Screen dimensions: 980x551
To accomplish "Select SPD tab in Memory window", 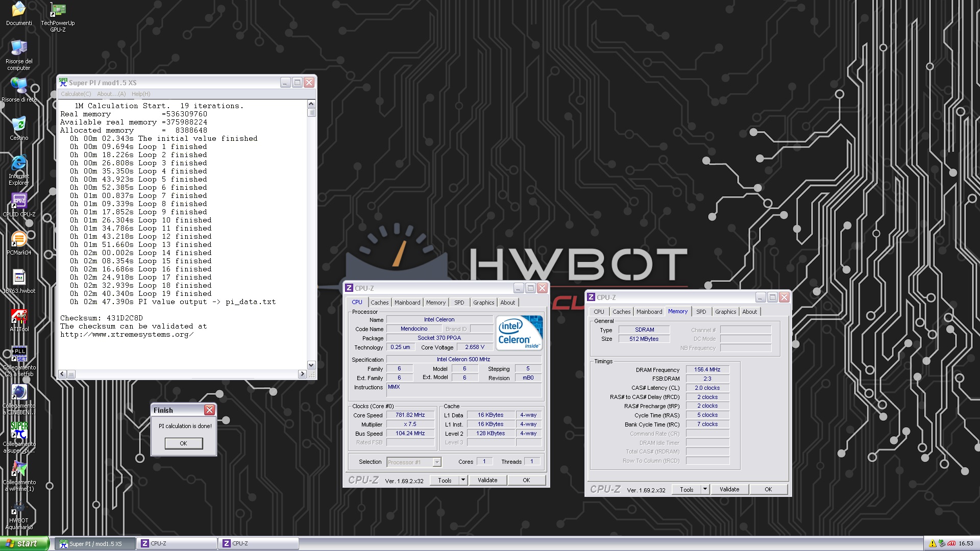I will click(701, 312).
